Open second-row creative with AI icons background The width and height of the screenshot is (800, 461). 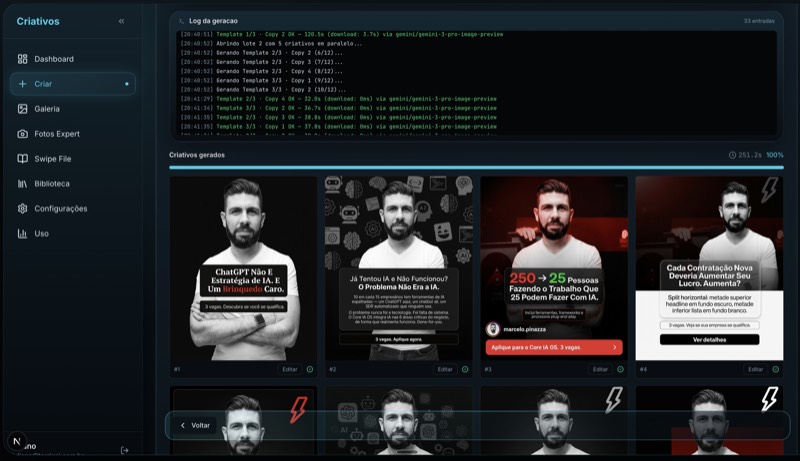click(x=398, y=421)
